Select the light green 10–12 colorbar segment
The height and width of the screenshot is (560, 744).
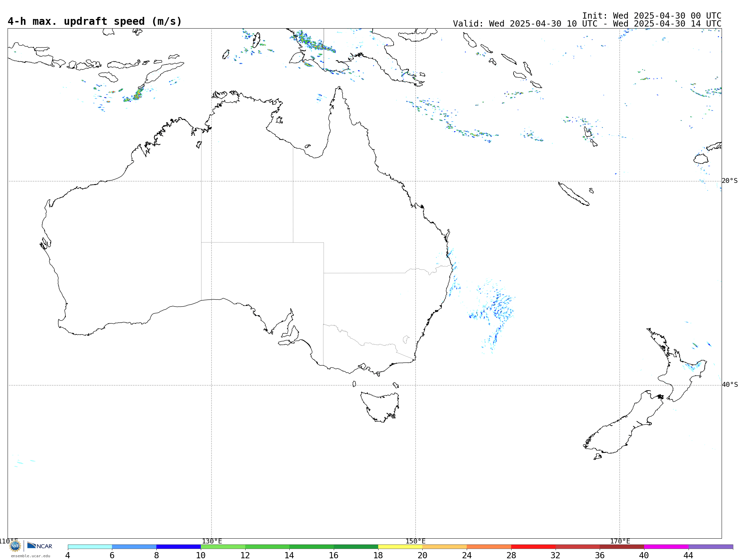(x=223, y=547)
